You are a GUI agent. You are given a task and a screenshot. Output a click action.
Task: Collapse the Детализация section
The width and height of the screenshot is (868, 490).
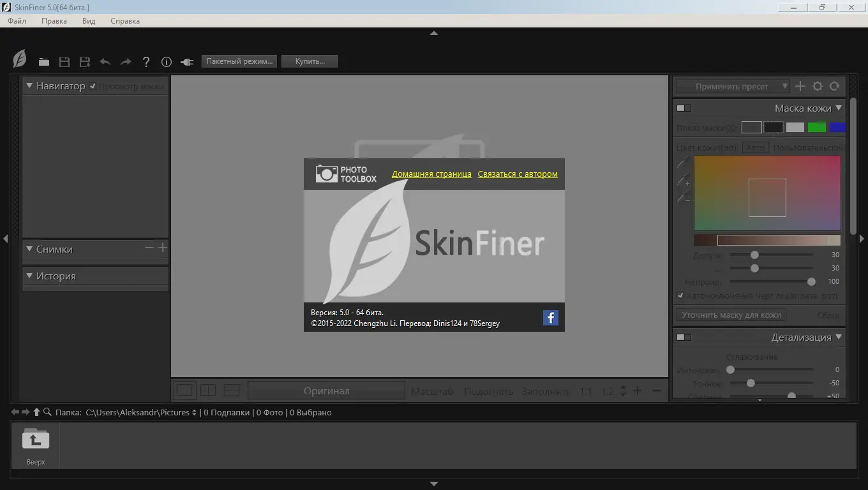[839, 337]
